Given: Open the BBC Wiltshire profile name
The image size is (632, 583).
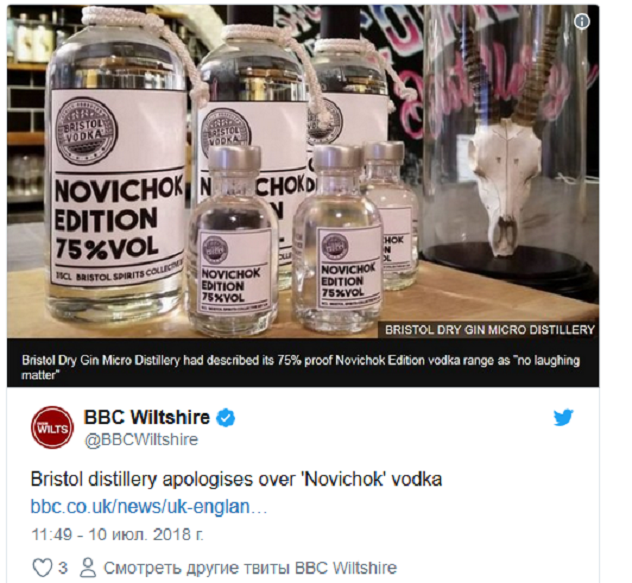Looking at the screenshot, I should (147, 417).
